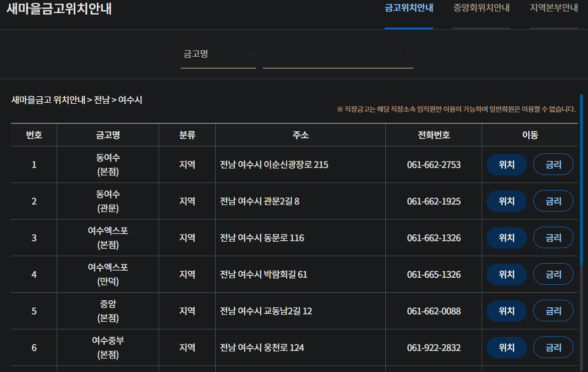
Task: Select address 전남 여수시 웅천로 124
Action: click(262, 347)
